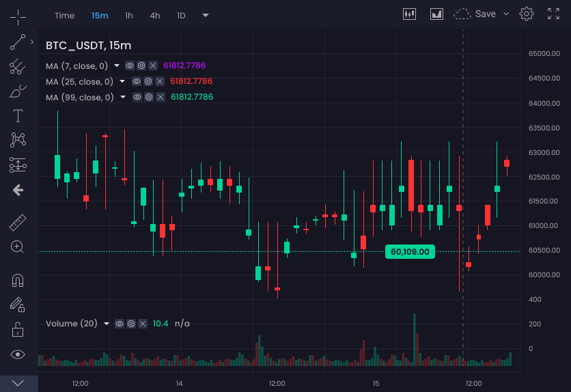
Task: Open candlestick chart type selector
Action: [x=410, y=14]
